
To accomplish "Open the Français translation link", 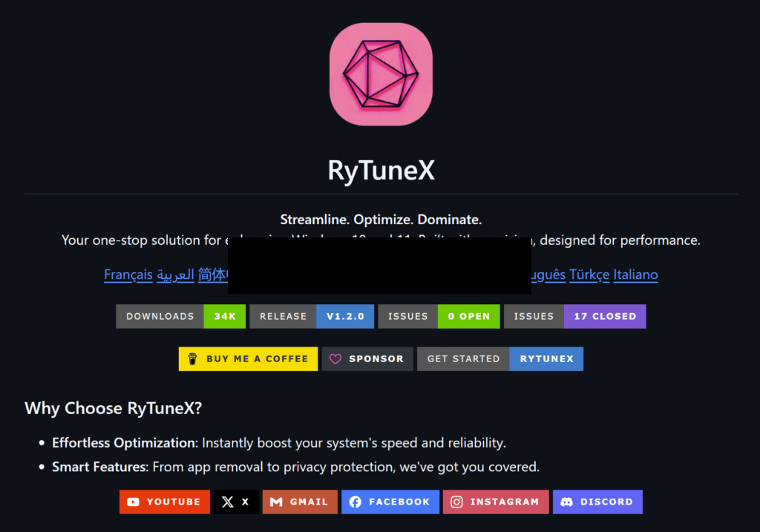I will tap(128, 275).
